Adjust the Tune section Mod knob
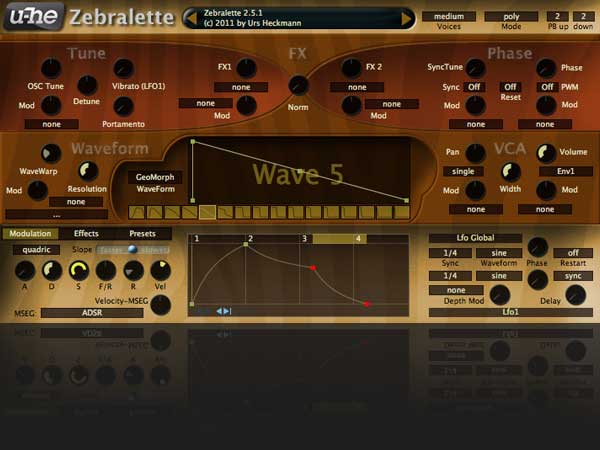Viewport: 600px width, 450px height. coord(51,106)
